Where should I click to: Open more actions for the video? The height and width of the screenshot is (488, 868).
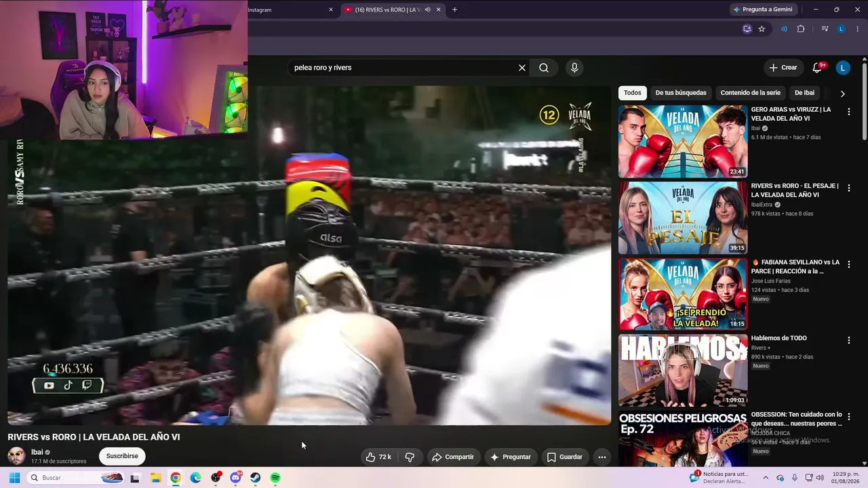(602, 457)
